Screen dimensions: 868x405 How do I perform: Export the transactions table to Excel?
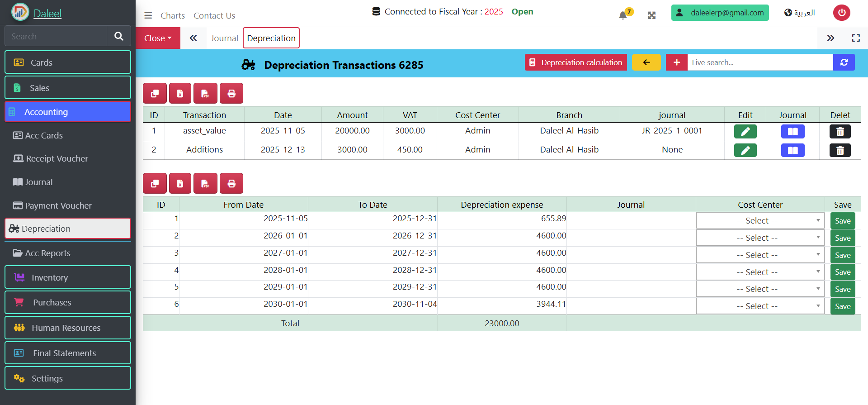click(x=180, y=94)
